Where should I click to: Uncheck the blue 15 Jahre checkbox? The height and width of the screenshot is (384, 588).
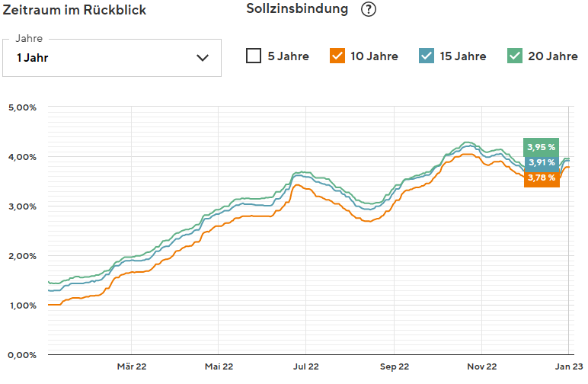(427, 56)
